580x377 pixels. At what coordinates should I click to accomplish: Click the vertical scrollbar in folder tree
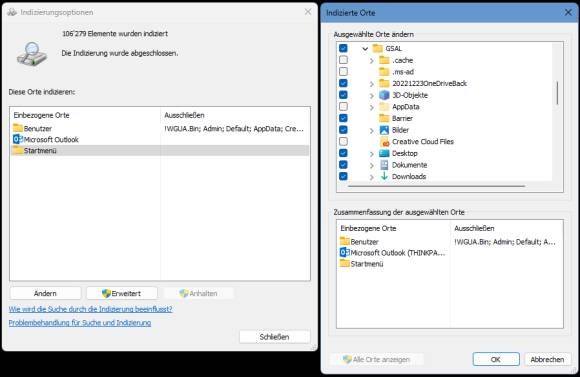click(x=557, y=93)
